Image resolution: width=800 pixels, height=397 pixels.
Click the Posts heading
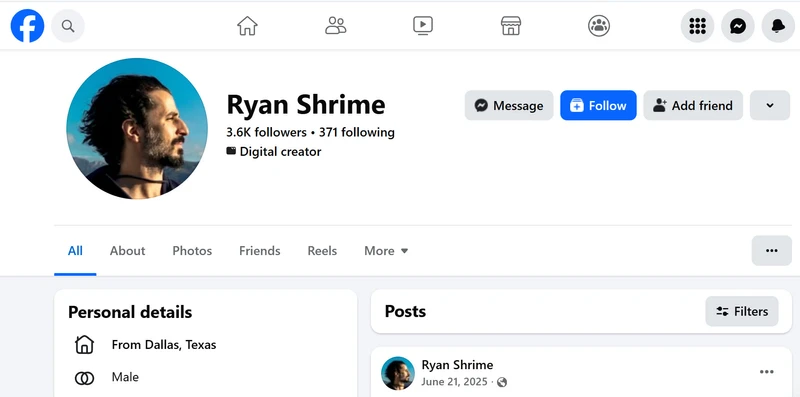click(x=405, y=311)
